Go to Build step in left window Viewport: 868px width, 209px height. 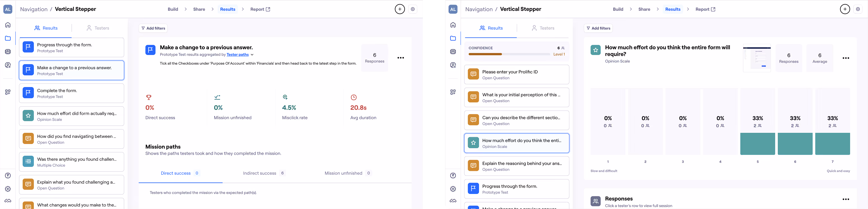pos(173,9)
